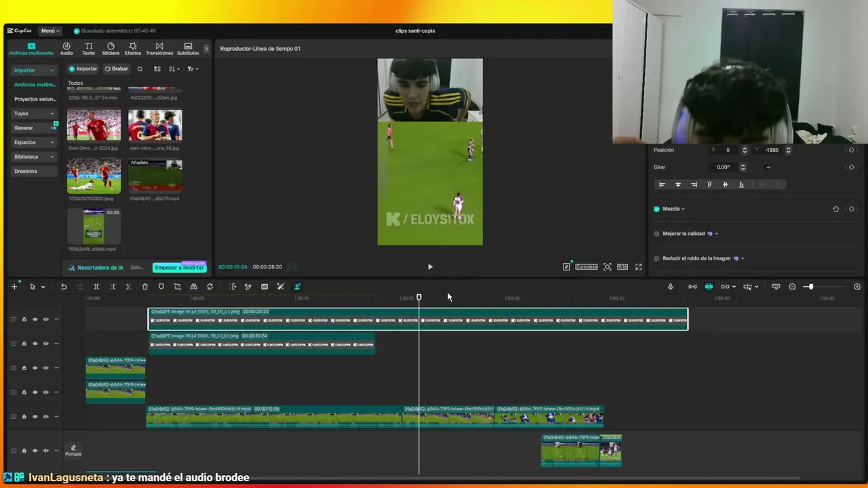Zoom out the timeline with the minus magnifier
868x488 pixels.
click(792, 287)
